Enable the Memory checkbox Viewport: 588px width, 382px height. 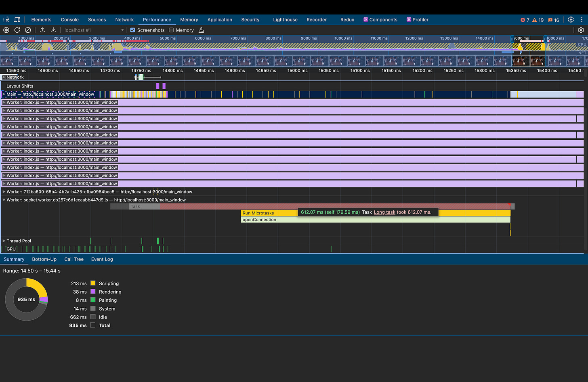171,30
